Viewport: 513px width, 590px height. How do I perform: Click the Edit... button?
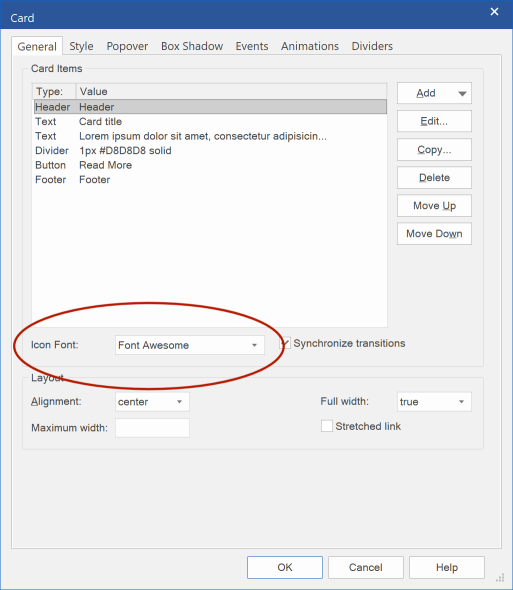(434, 121)
